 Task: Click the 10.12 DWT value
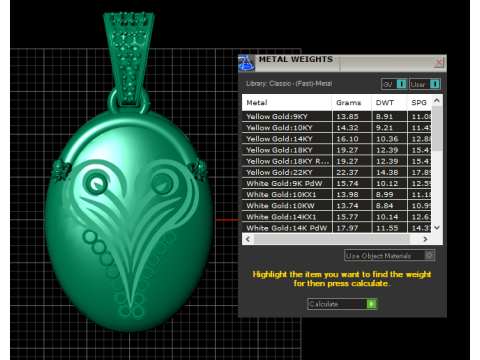click(x=387, y=184)
